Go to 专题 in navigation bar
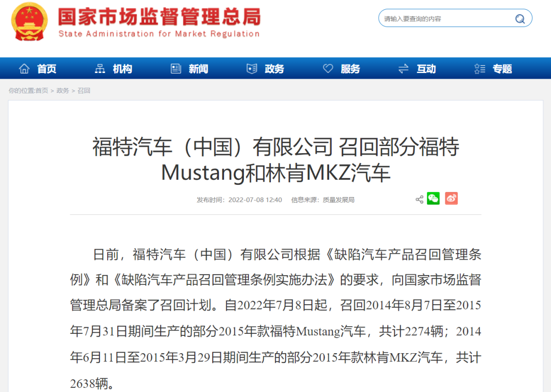 (502, 69)
